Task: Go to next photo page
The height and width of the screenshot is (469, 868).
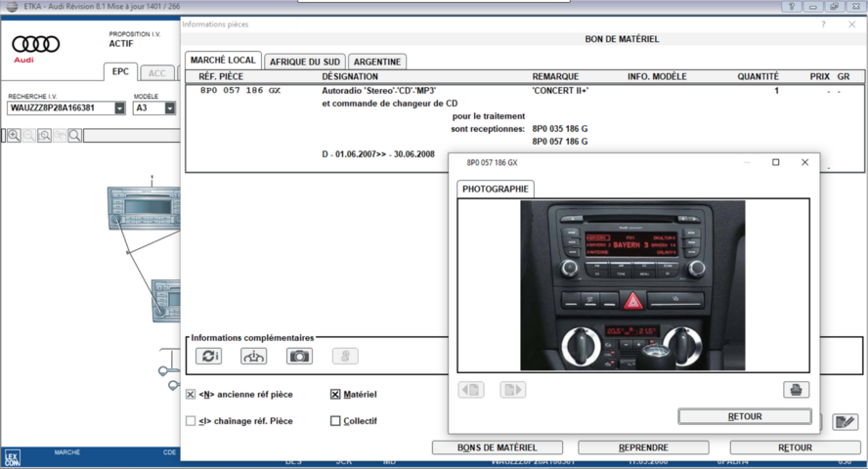Action: pyautogui.click(x=512, y=390)
